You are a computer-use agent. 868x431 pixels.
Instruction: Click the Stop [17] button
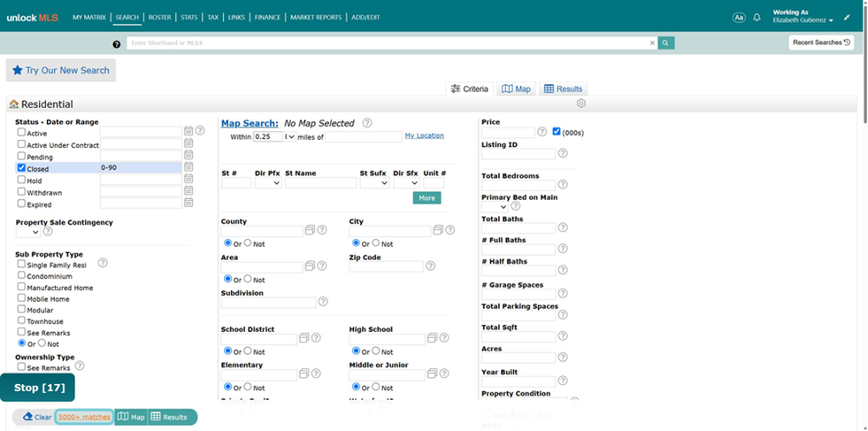point(38,388)
